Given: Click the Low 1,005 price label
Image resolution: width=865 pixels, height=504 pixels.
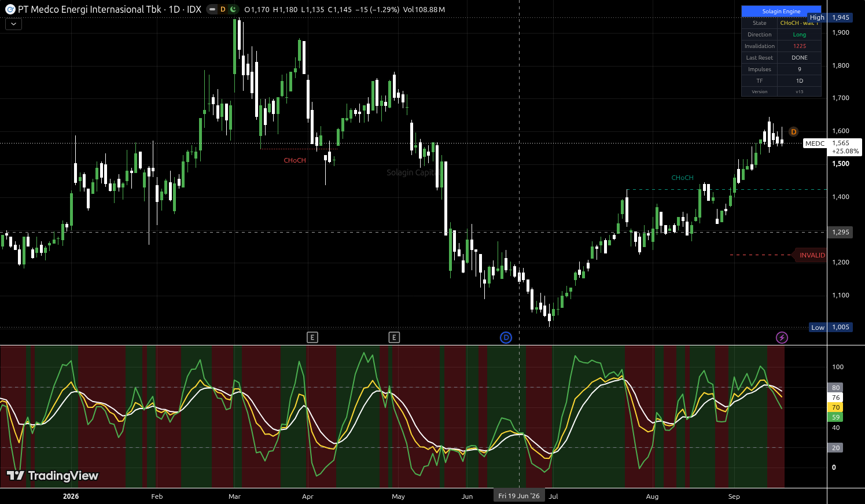Looking at the screenshot, I should [x=830, y=327].
